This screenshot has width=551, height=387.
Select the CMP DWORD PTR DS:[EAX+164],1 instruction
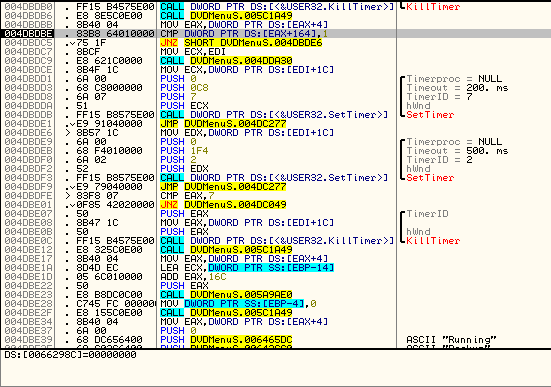point(244,34)
